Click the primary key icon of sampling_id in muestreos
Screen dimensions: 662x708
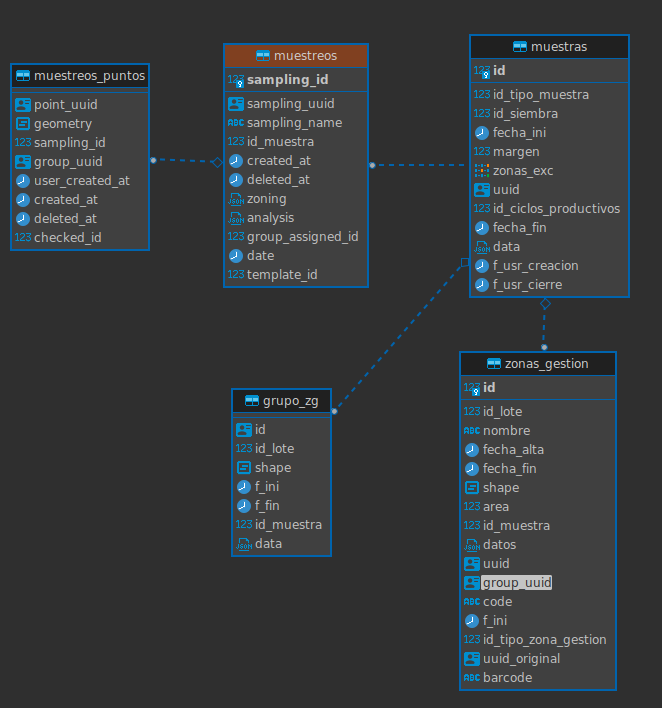click(236, 80)
